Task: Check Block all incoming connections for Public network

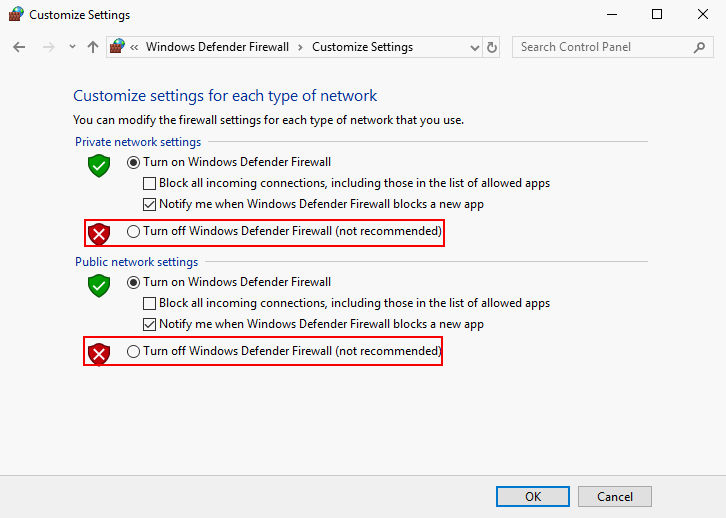Action: [149, 304]
